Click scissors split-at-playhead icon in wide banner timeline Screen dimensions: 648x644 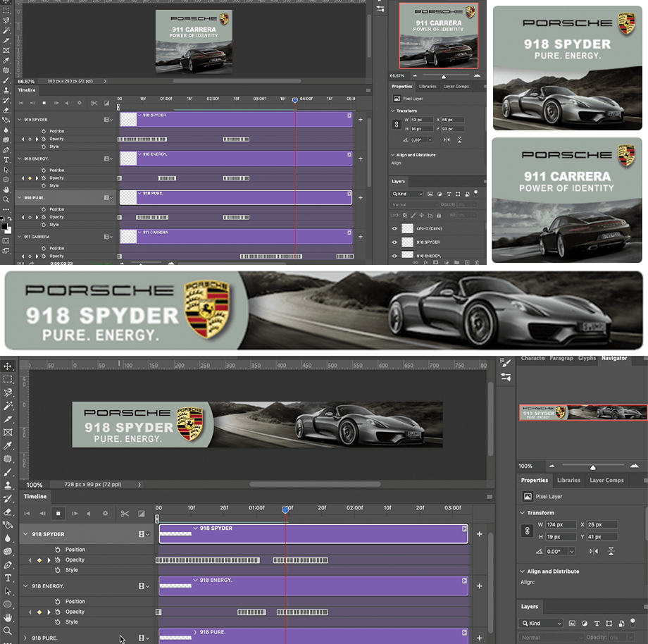coord(125,514)
